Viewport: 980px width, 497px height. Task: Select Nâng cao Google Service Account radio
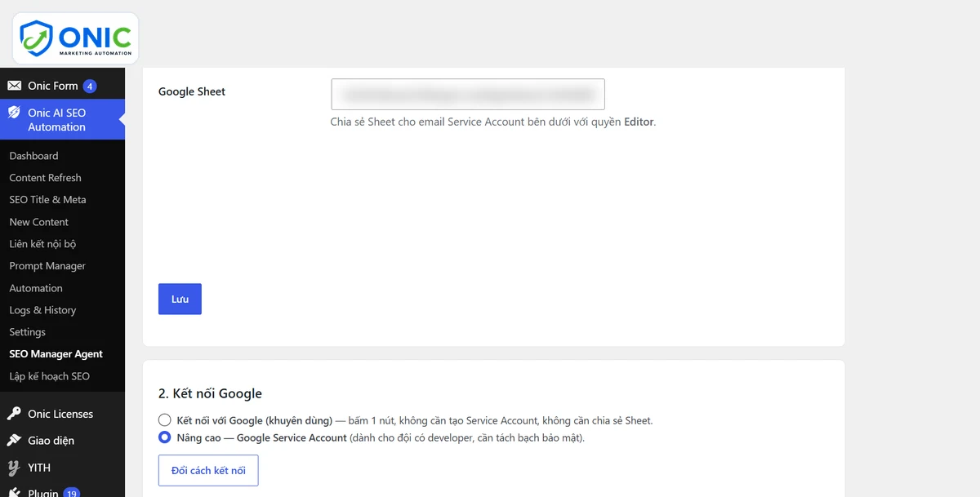click(164, 438)
